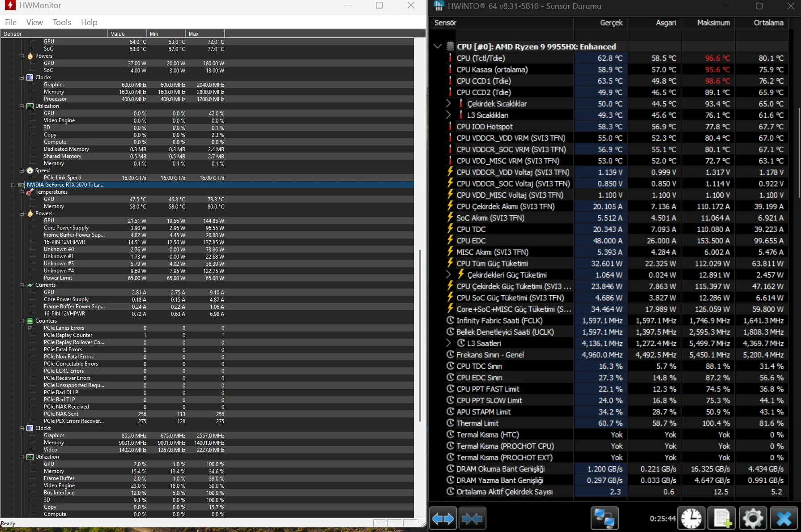Select the Termal Kısma (HTC) row

pos(609,434)
